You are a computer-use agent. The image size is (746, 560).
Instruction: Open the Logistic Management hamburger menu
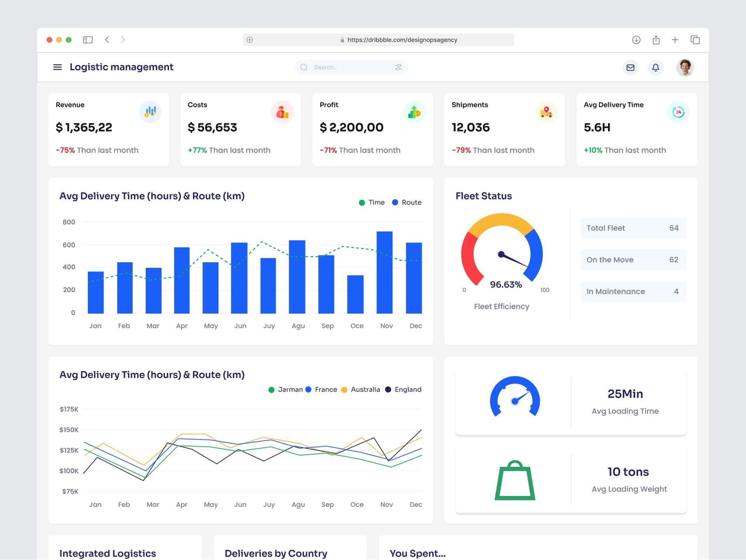(58, 67)
